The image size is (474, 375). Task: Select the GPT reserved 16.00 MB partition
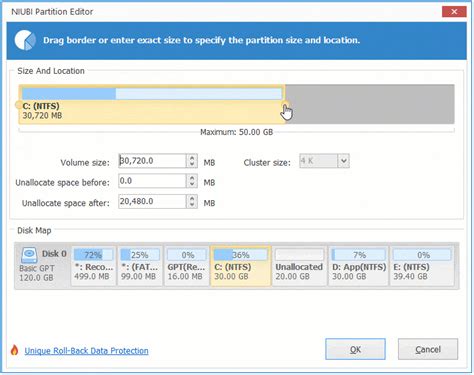pos(186,266)
